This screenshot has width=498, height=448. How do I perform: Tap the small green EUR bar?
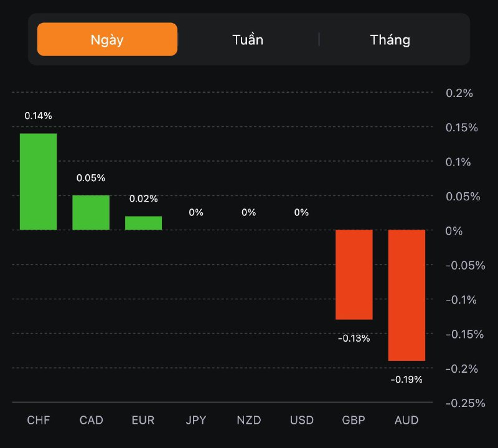pyautogui.click(x=143, y=223)
